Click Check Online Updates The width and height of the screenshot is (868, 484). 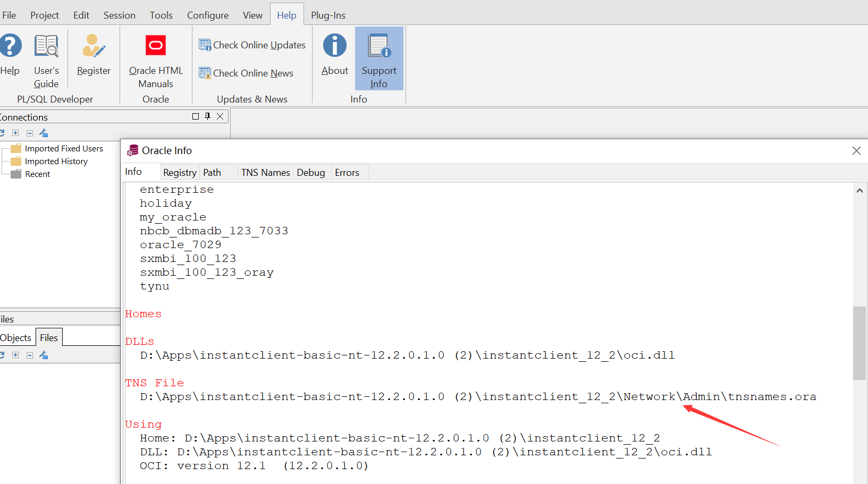252,45
